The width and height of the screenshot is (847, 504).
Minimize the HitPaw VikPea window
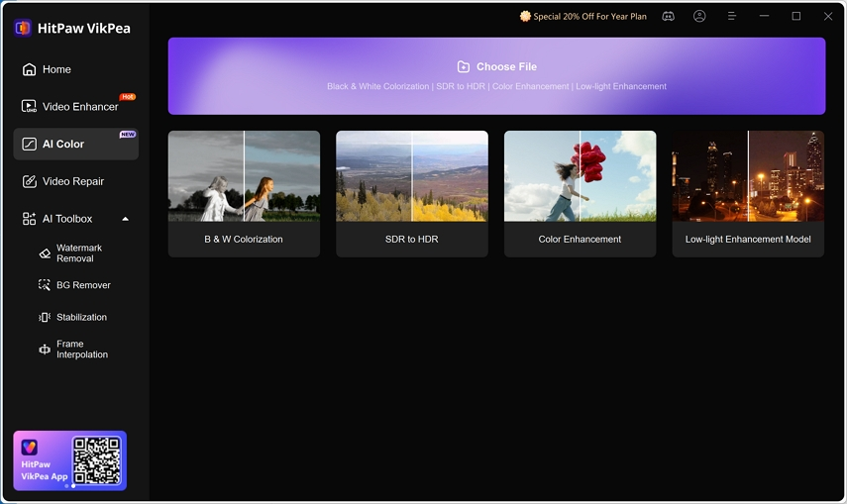[764, 16]
